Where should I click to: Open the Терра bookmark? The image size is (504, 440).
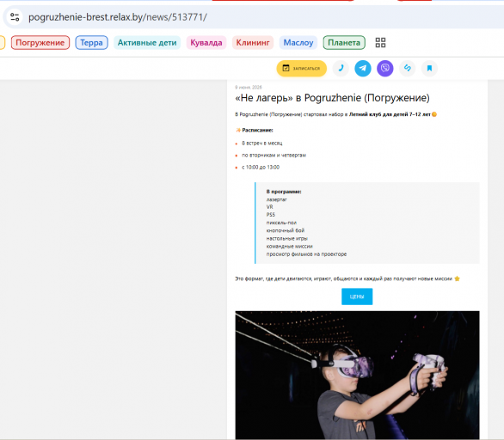(x=92, y=43)
